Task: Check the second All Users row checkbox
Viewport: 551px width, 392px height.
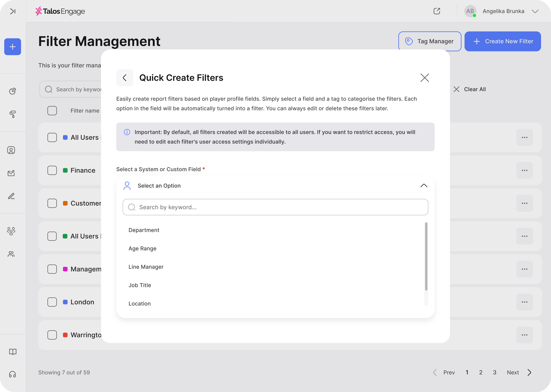Action: point(52,236)
